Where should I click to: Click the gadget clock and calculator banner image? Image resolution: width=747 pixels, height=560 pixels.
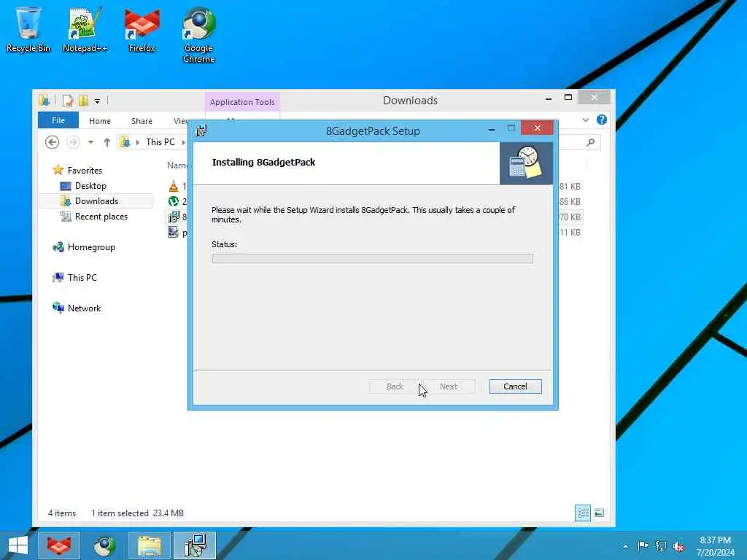click(x=526, y=163)
